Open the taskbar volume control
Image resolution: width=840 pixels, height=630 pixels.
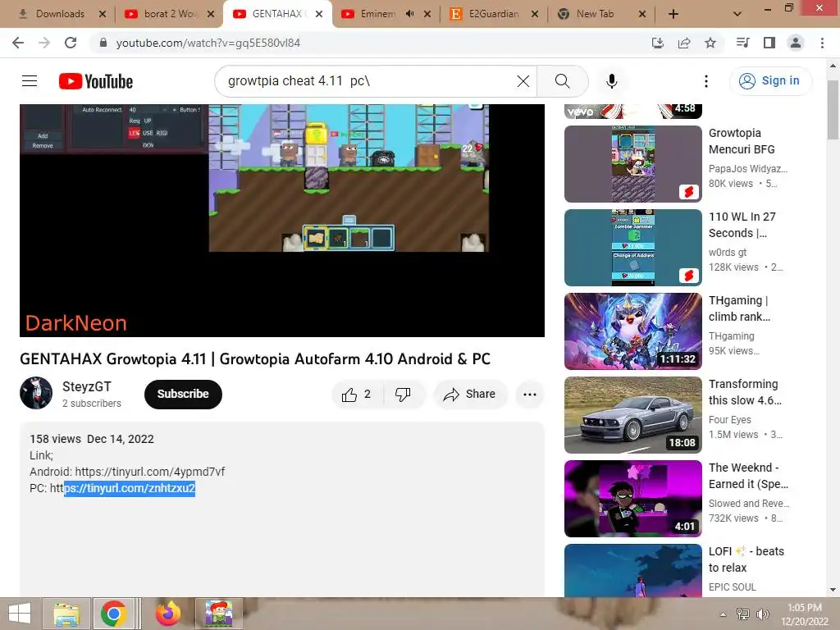coord(762,614)
